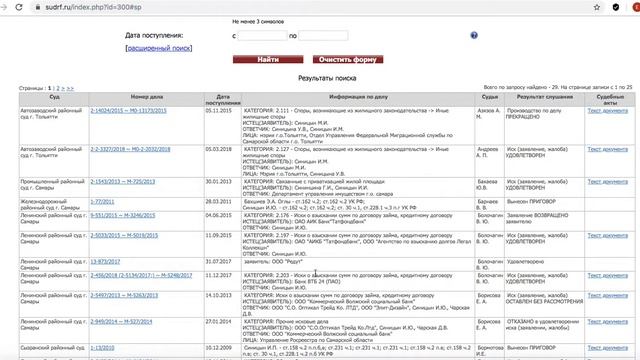Image resolution: width=640 pixels, height=360 pixels.
Task: Open 'Текст документа' for the 14.10.2013 case
Action: pos(608,296)
